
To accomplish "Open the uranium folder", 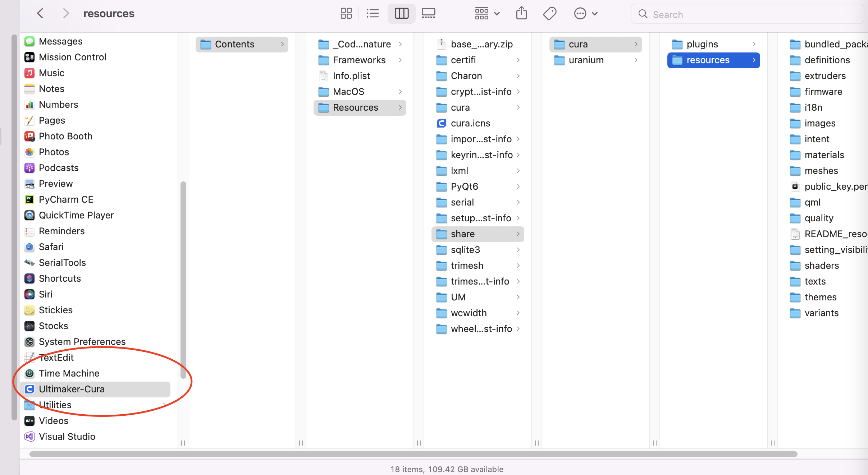I will coord(586,60).
